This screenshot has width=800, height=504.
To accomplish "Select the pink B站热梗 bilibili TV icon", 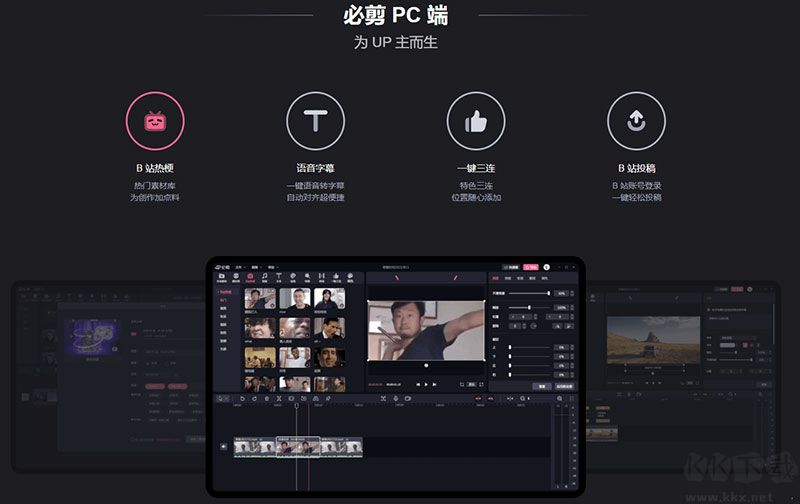I will (x=155, y=121).
